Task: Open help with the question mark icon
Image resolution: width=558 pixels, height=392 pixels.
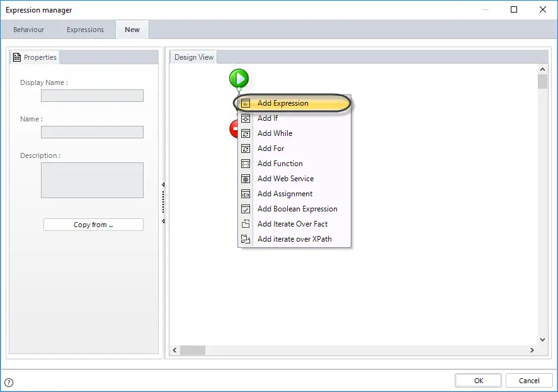Action: pyautogui.click(x=9, y=383)
